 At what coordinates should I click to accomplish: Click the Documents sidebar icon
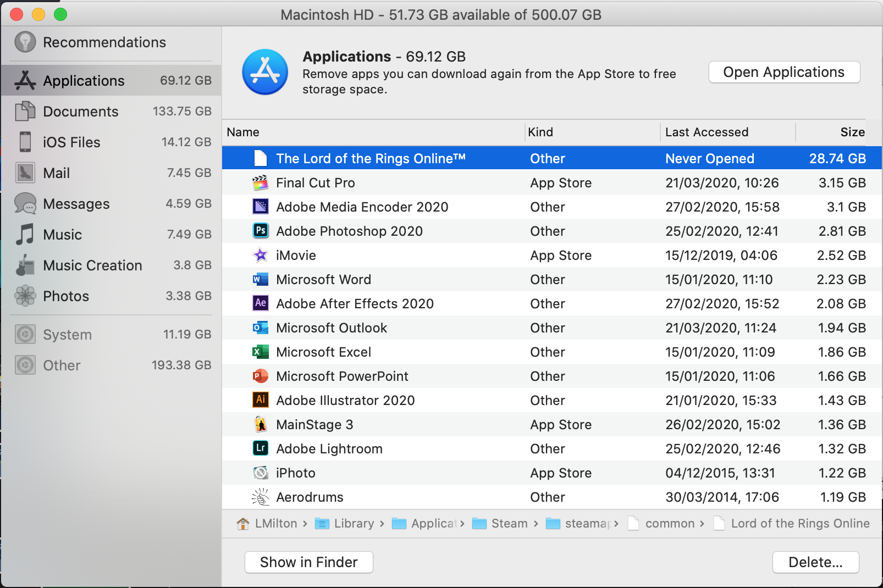point(25,111)
